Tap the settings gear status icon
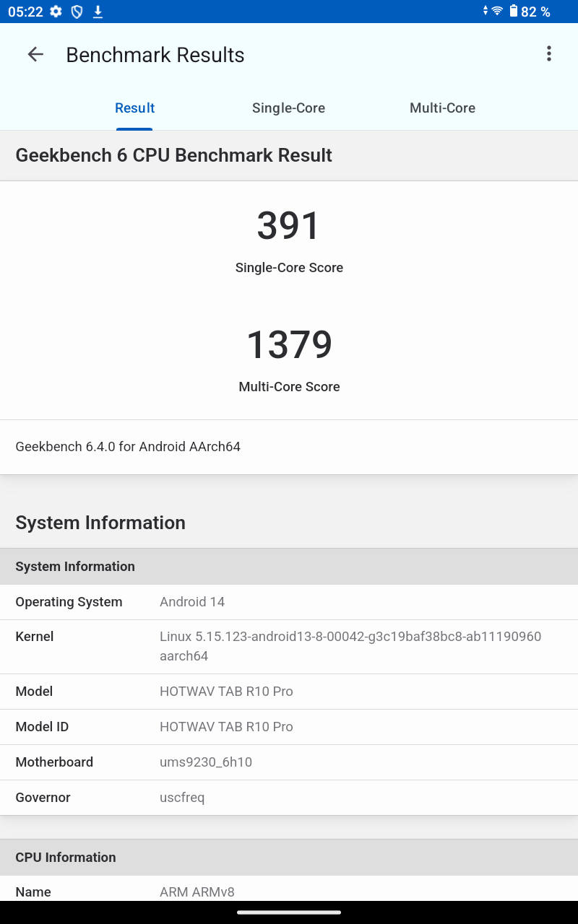Viewport: 578px width, 924px height. click(x=56, y=12)
